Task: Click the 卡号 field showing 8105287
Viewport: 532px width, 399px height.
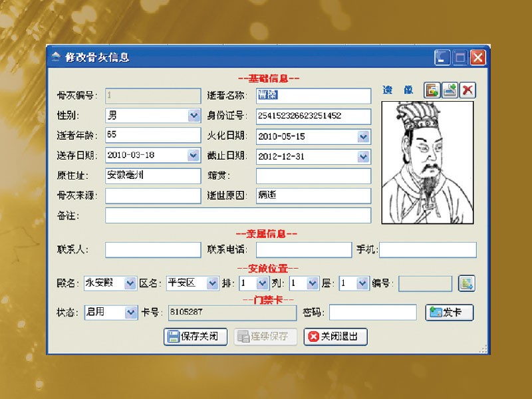Action: pyautogui.click(x=232, y=313)
